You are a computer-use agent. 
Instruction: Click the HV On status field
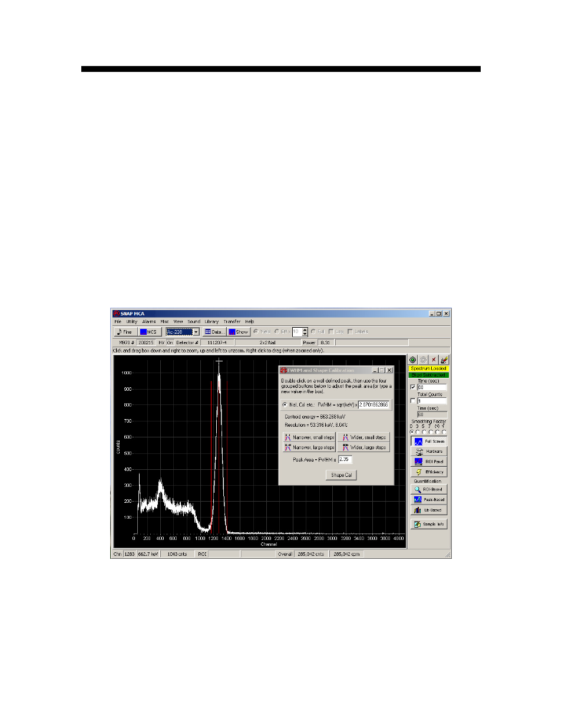coord(170,342)
